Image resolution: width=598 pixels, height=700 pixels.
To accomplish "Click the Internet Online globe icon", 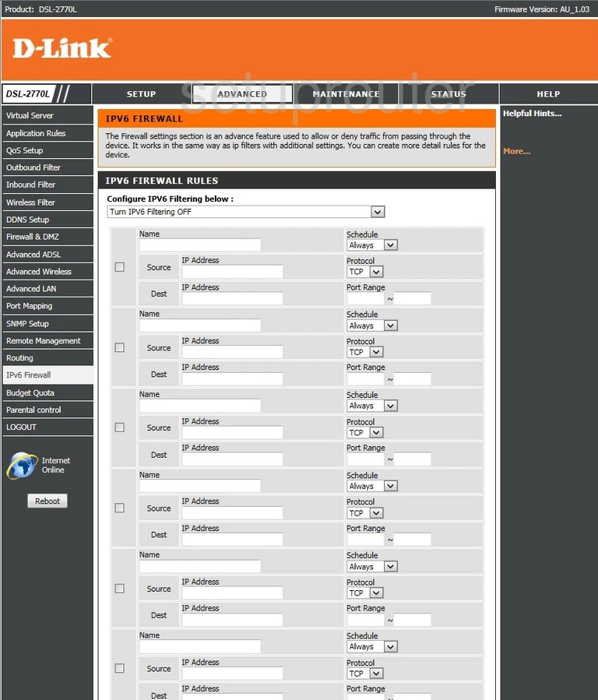I will pos(22,465).
